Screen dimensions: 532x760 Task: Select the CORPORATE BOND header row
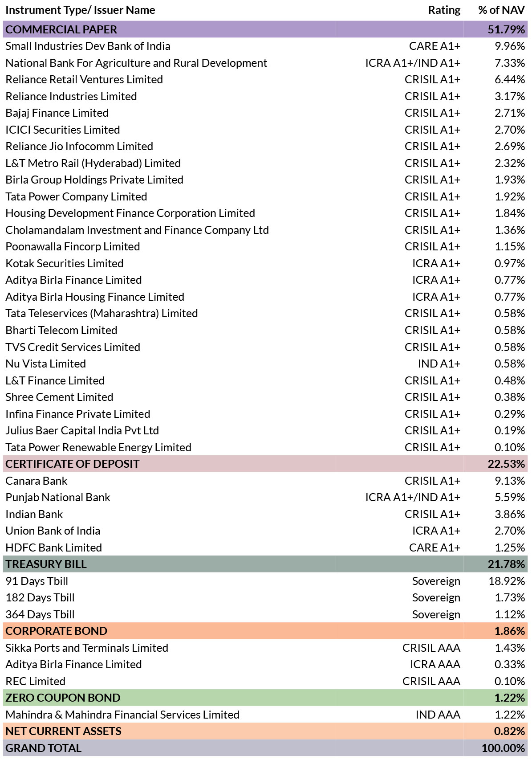265,631
